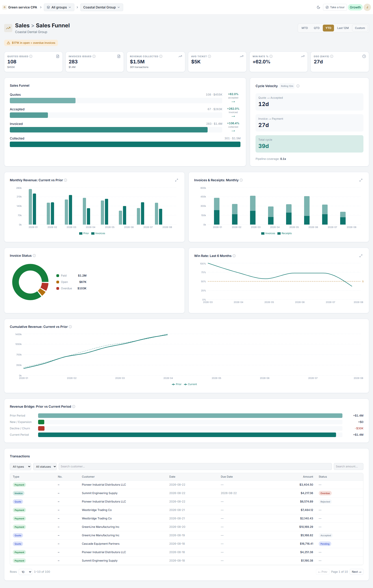Image resolution: width=373 pixels, height=588 pixels.
Task: Open the All groups dropdown
Action: [x=59, y=7]
